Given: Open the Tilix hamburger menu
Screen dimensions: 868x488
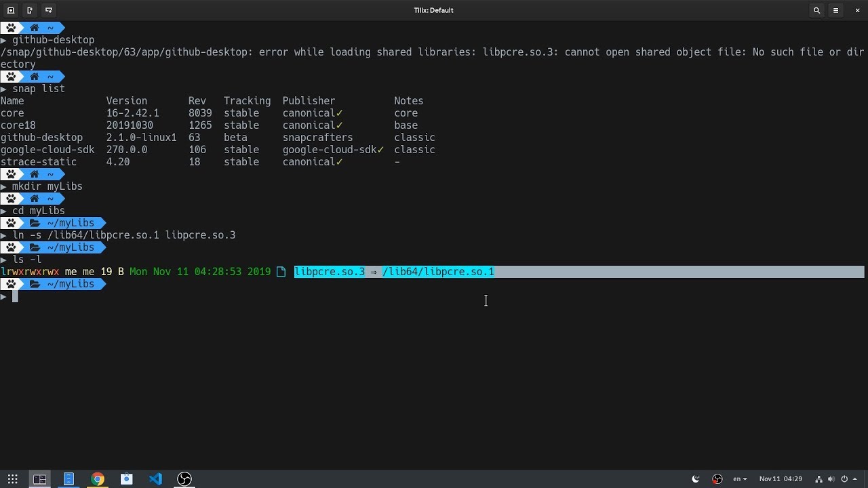Looking at the screenshot, I should point(836,10).
